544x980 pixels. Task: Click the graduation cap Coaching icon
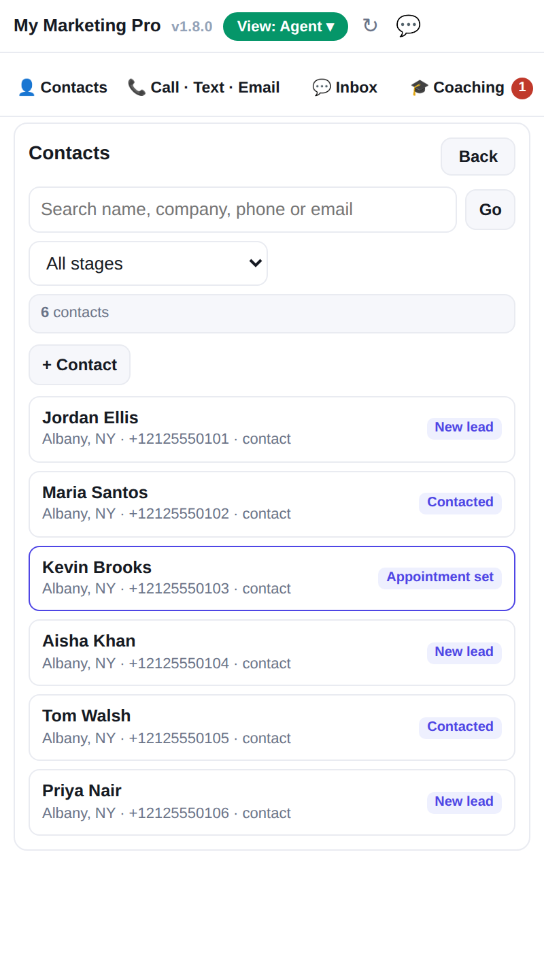(420, 87)
